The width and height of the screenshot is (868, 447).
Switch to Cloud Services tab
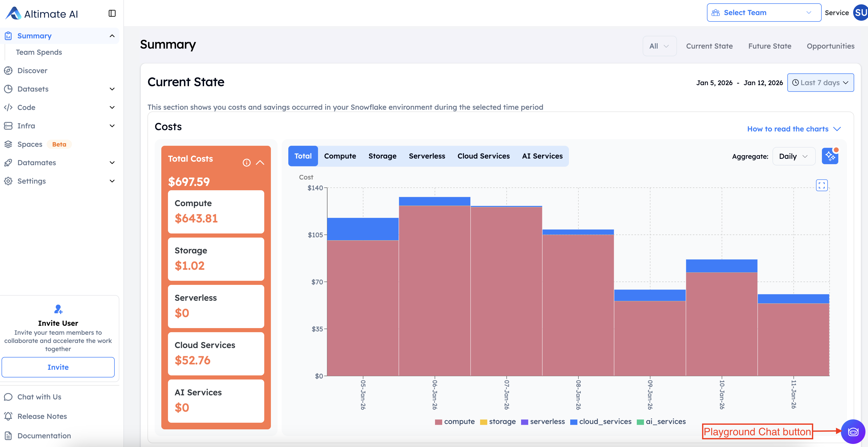(x=483, y=156)
